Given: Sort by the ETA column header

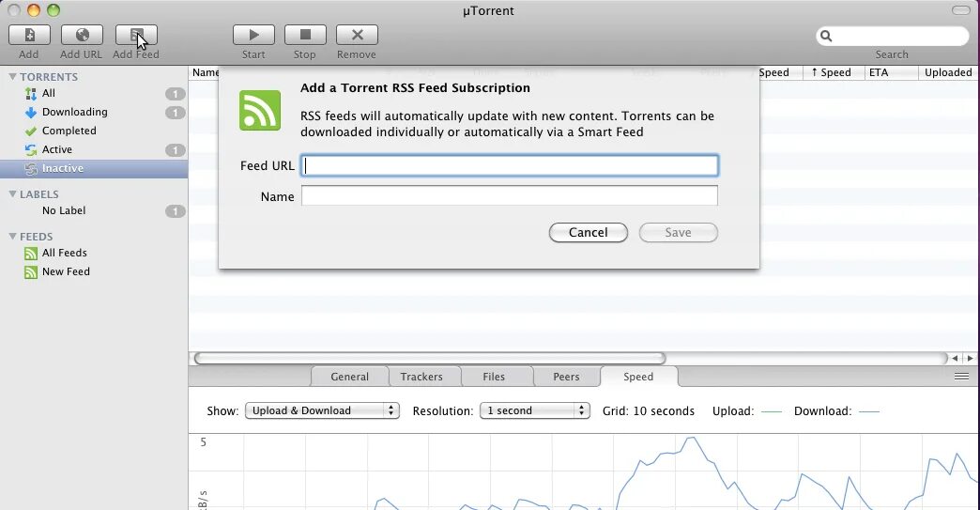Looking at the screenshot, I should 891,72.
